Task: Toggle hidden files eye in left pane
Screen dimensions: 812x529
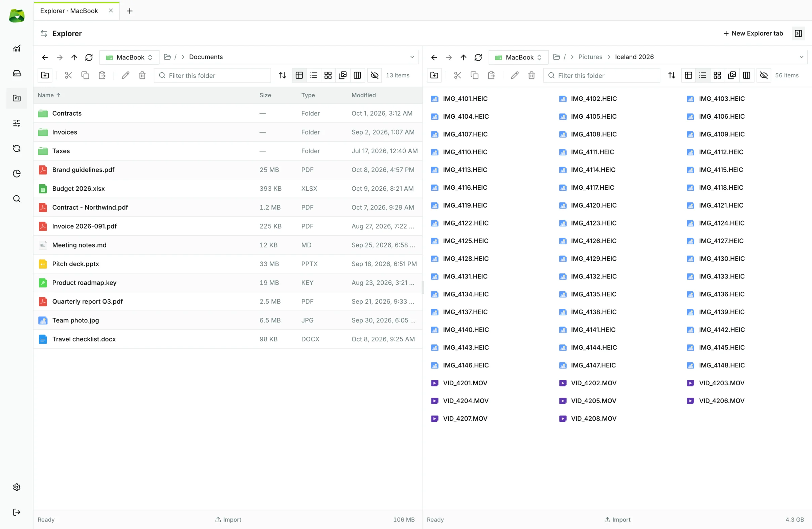Action: (374, 75)
